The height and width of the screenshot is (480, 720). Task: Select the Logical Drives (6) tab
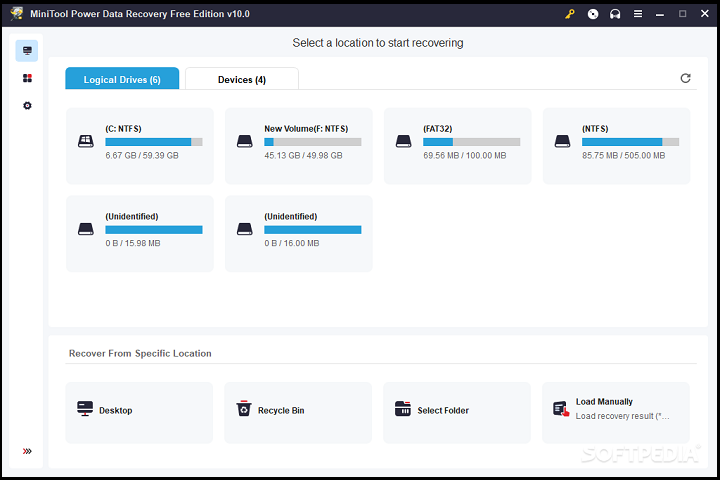coord(122,79)
